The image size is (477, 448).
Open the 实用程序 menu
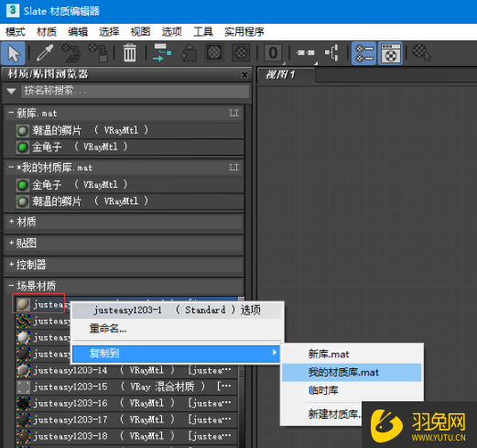pos(244,32)
